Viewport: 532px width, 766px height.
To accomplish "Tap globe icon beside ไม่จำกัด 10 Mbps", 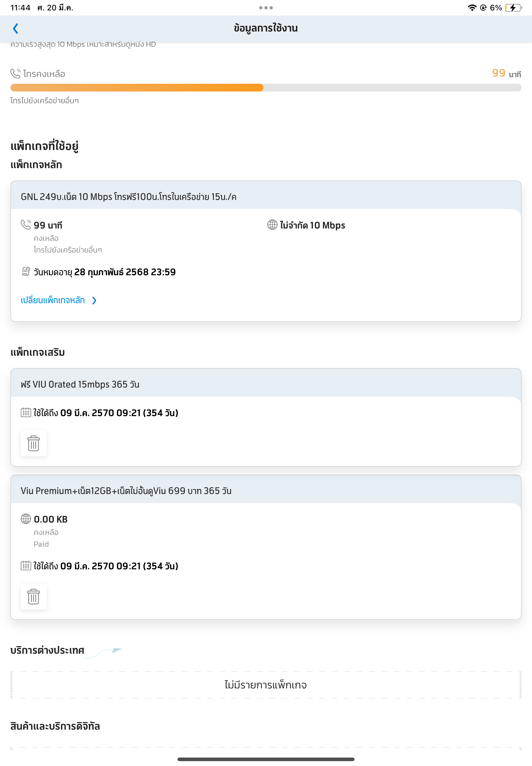I will pos(272,225).
